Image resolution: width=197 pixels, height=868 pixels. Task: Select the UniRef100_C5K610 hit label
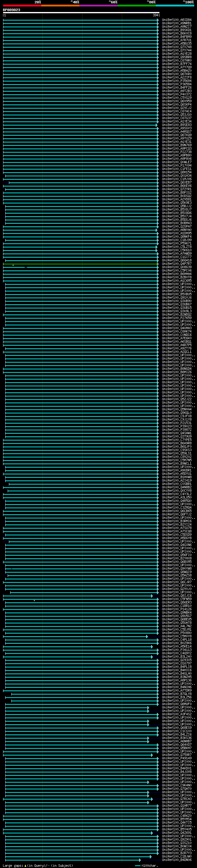point(177,250)
